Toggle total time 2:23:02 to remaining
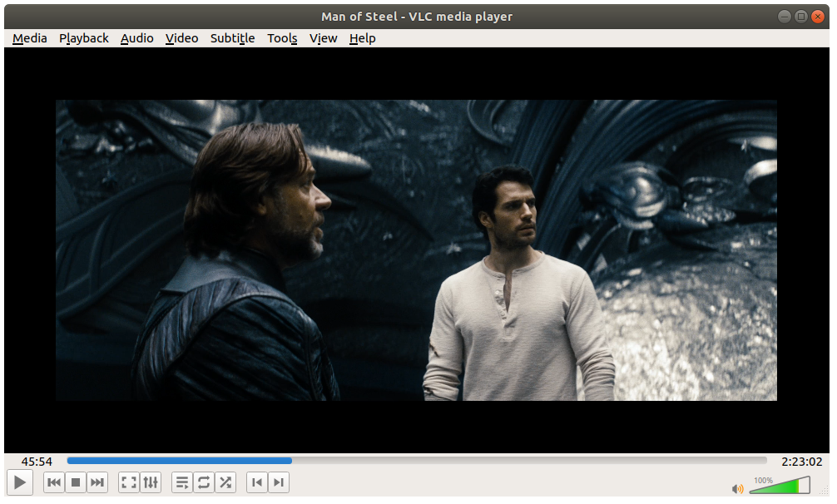The height and width of the screenshot is (504, 837). (x=802, y=462)
